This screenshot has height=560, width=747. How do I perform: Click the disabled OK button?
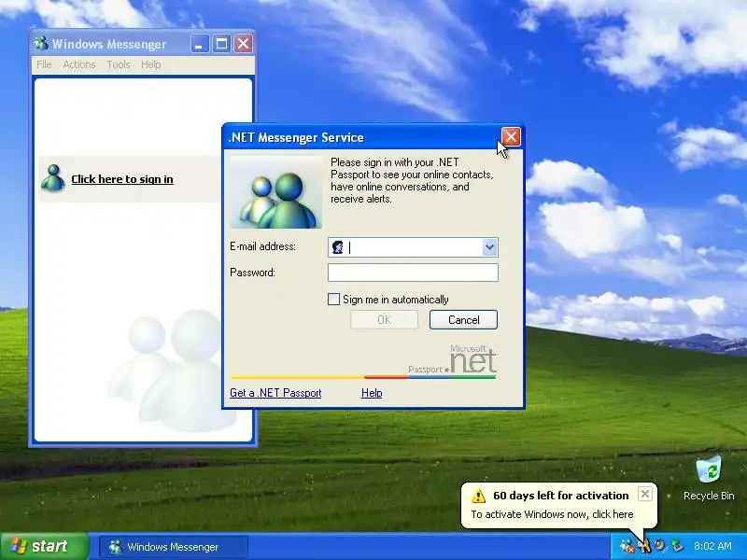point(384,320)
